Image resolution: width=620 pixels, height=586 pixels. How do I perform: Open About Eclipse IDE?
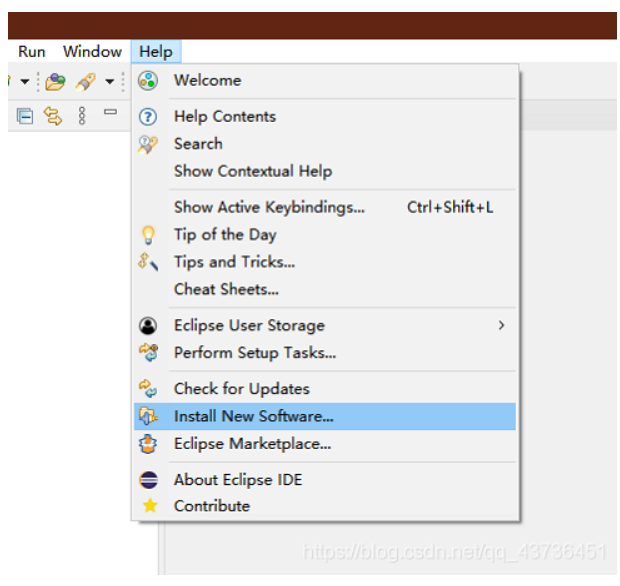pyautogui.click(x=324, y=480)
